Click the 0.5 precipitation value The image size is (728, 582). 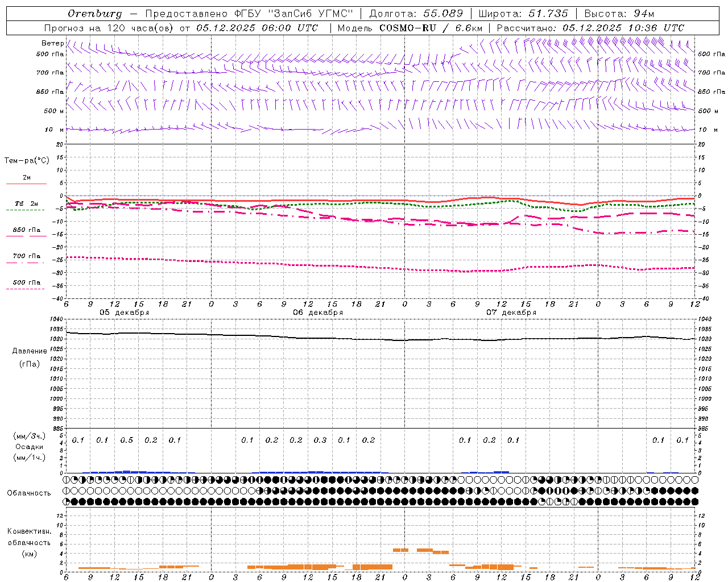[126, 440]
